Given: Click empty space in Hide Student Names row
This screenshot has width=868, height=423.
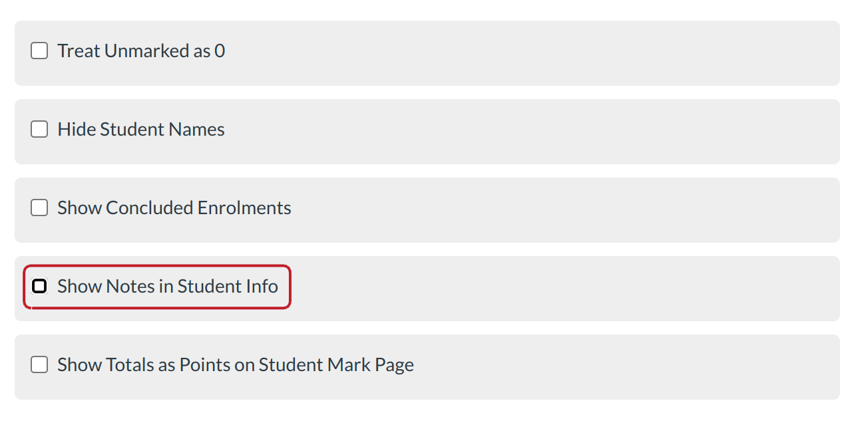Looking at the screenshot, I should (x=533, y=131).
